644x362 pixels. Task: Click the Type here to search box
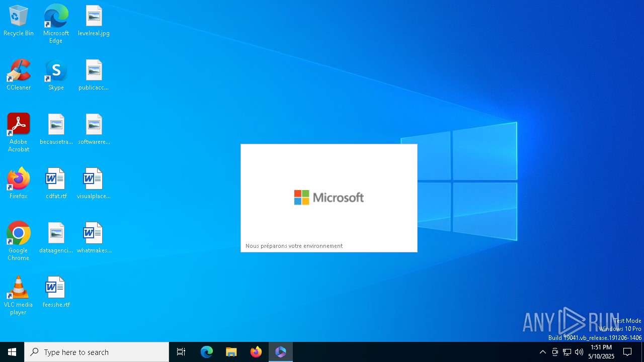point(97,352)
